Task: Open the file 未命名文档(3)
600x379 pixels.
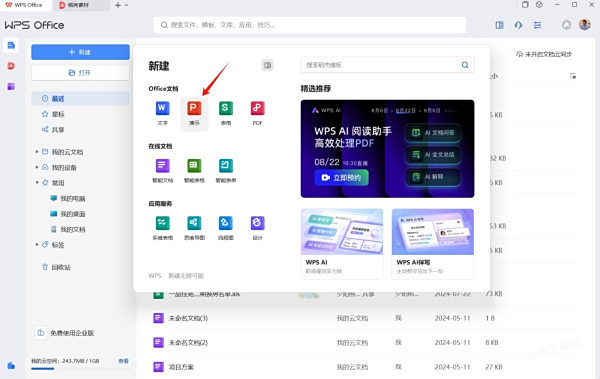Action: click(x=188, y=318)
